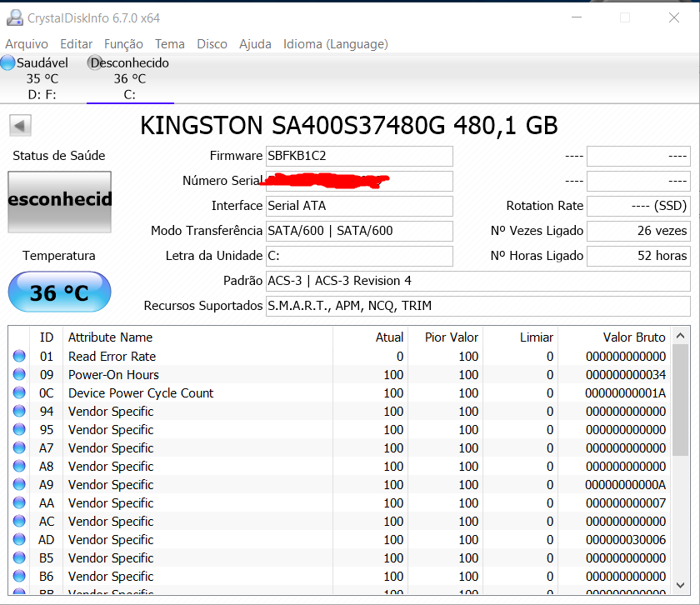
Task: Open the Editar menu
Action: pyautogui.click(x=77, y=44)
